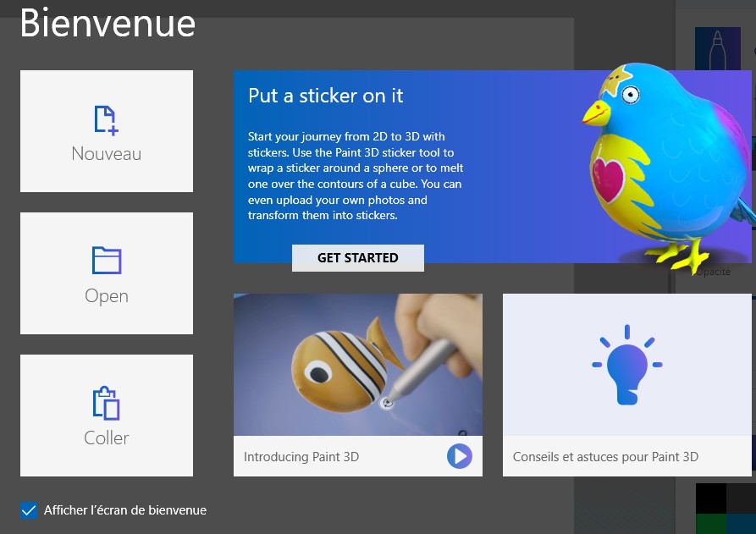The image size is (756, 534).
Task: Pick the dark green color swatch
Action: coord(710,524)
